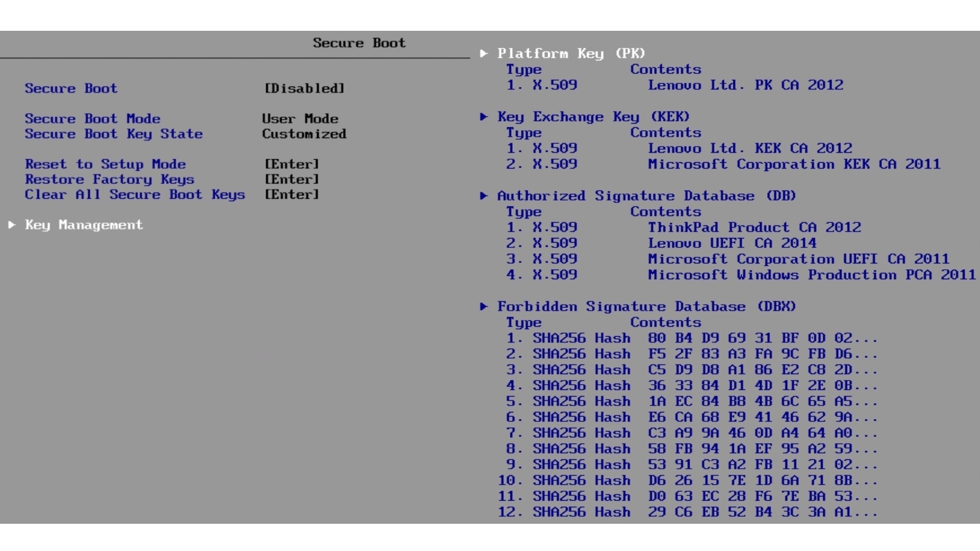This screenshot has height=551, width=980.
Task: Click the Type header under Key Exchange Key
Action: (524, 133)
